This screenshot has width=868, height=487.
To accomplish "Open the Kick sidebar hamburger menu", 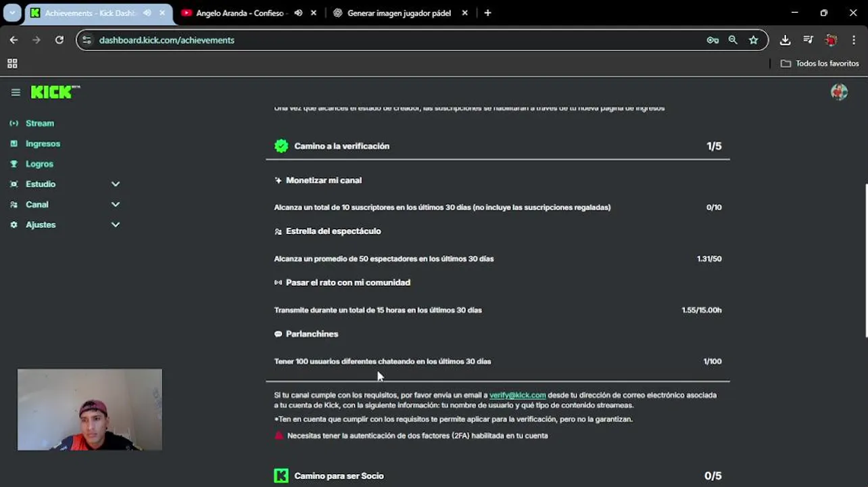I will click(x=16, y=93).
